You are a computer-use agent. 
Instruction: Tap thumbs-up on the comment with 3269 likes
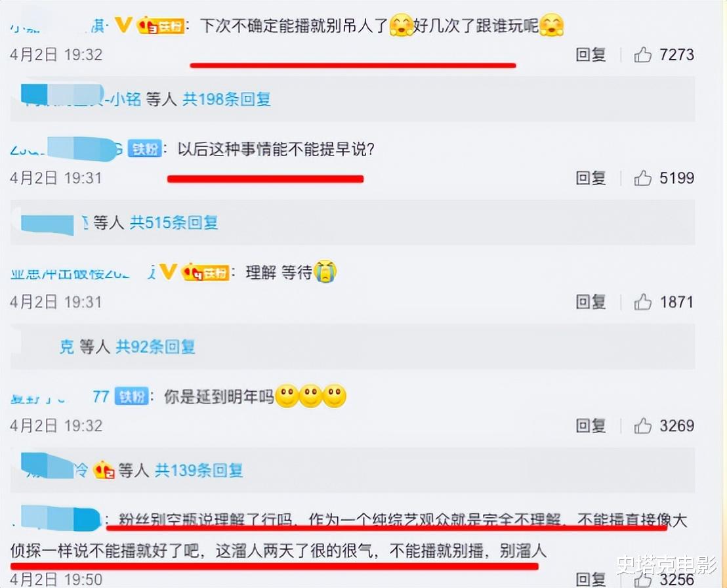click(x=642, y=426)
